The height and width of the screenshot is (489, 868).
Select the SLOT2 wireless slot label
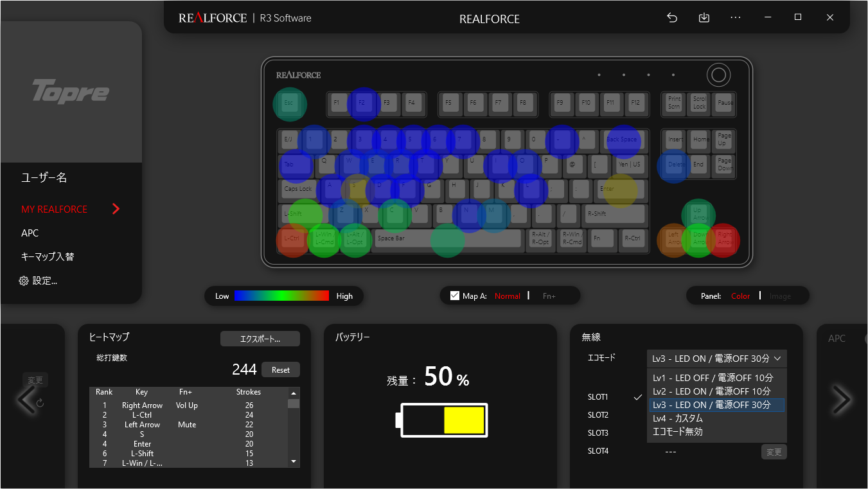[x=598, y=415]
